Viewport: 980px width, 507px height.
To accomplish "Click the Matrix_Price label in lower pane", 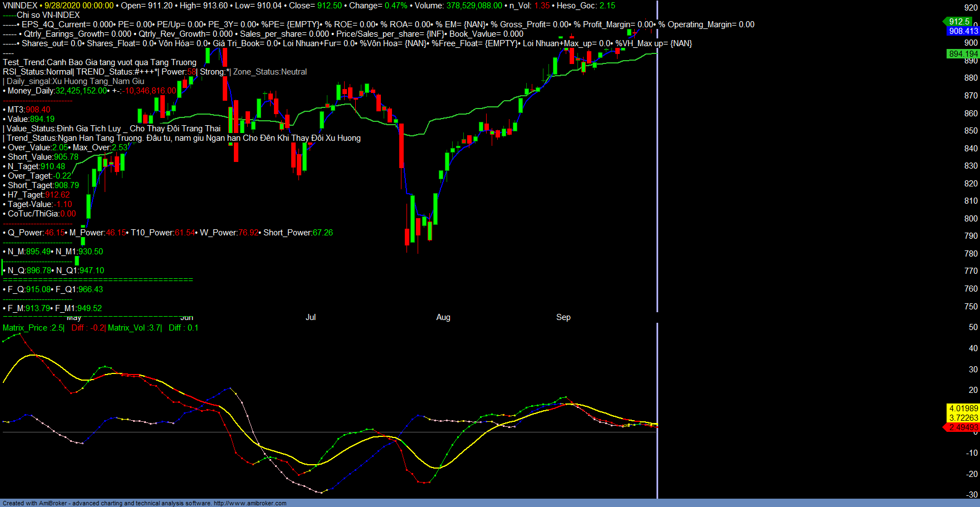I will click(x=33, y=328).
